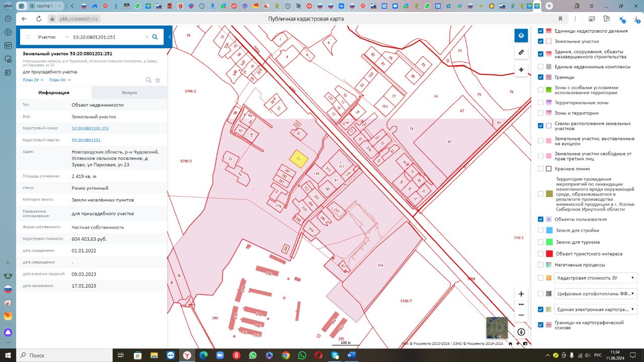
Task: Go back with the browser arrow
Action: (24, 19)
